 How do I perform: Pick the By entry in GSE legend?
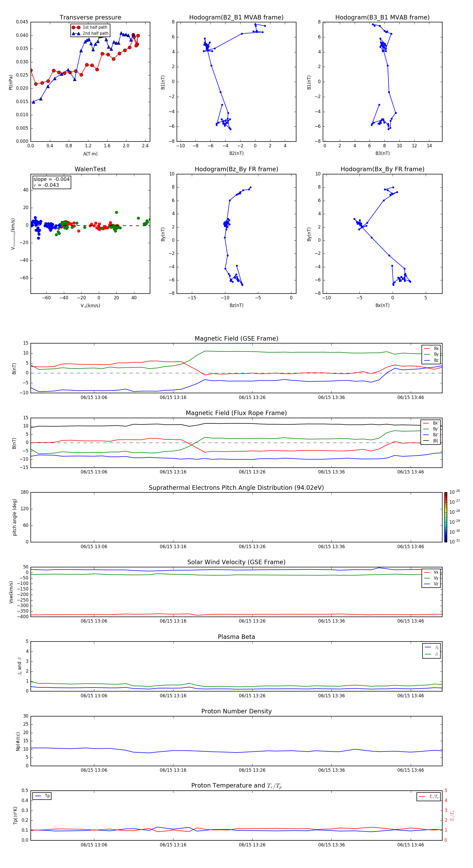coord(431,354)
